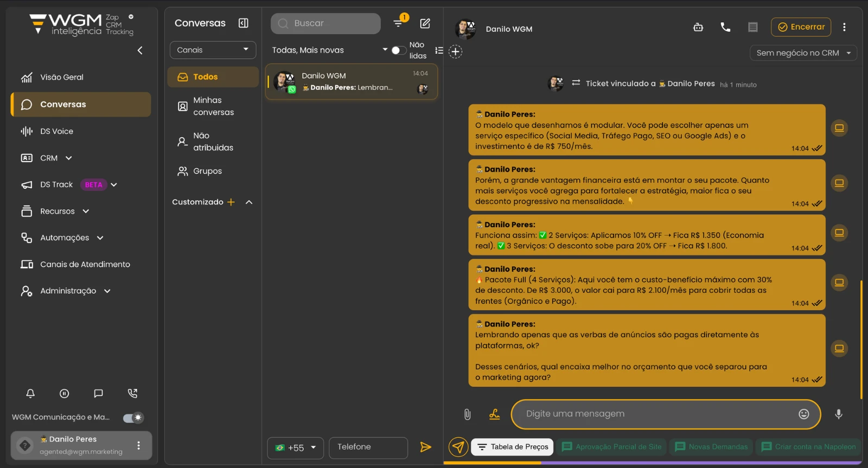Open Visão Geral in the sidebar
The height and width of the screenshot is (468, 868).
[x=62, y=78]
